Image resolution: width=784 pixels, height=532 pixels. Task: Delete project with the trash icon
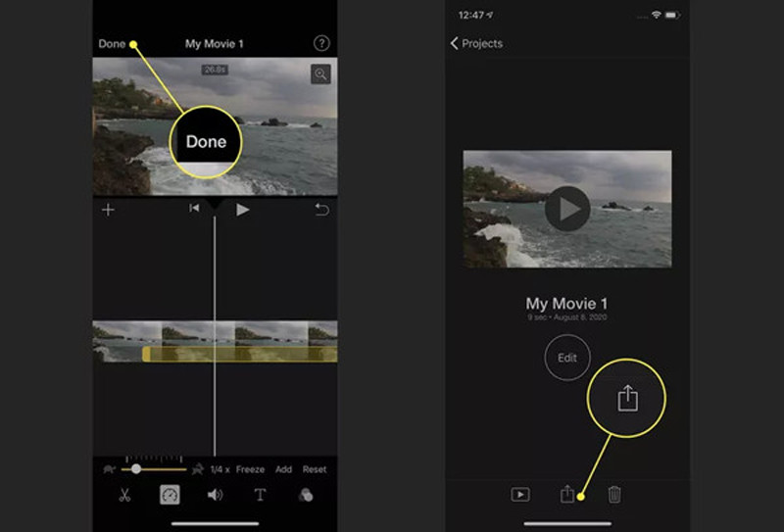coord(614,495)
